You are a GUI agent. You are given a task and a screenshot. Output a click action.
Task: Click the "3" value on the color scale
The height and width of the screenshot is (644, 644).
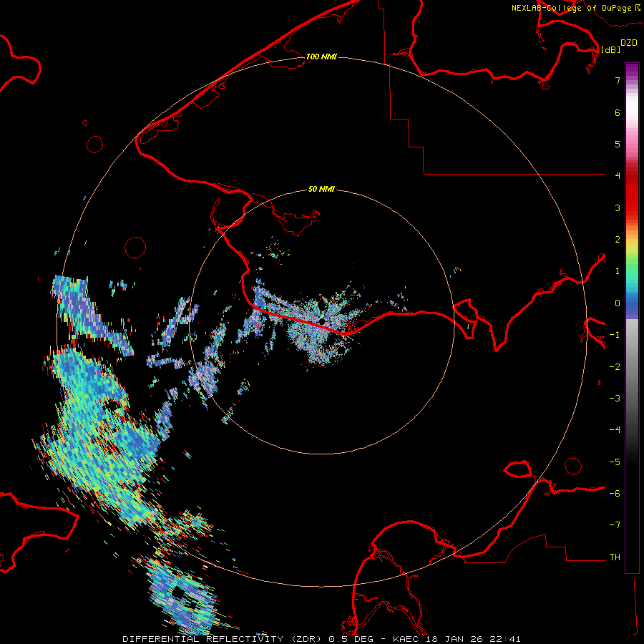point(618,208)
